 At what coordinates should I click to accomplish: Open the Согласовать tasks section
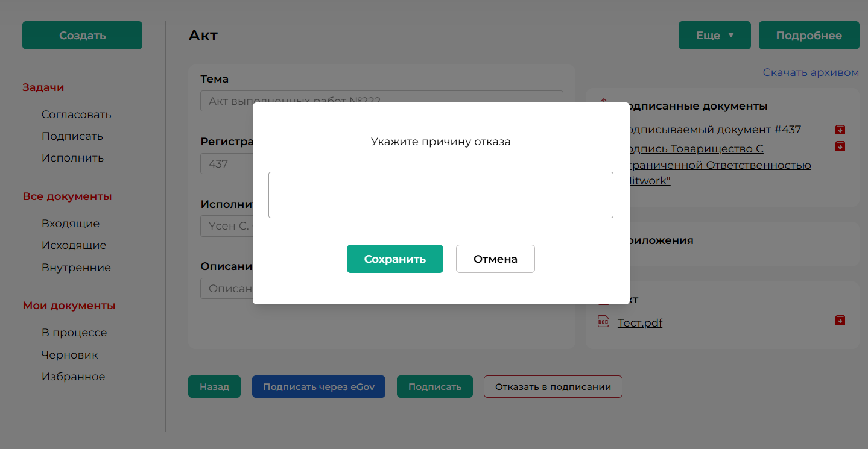pos(76,115)
